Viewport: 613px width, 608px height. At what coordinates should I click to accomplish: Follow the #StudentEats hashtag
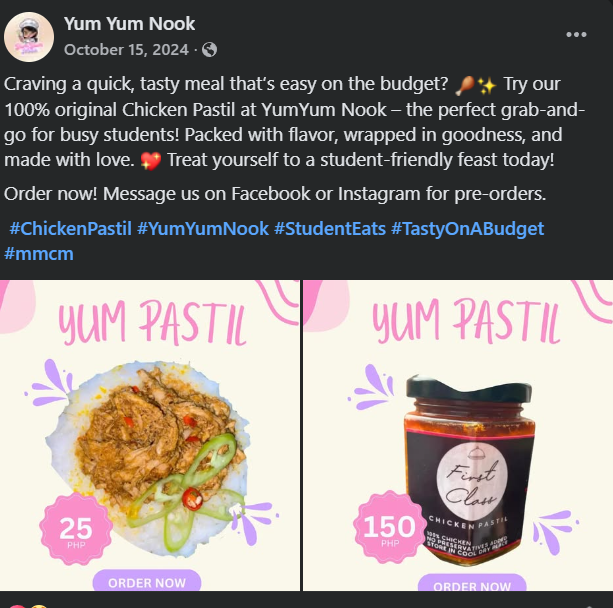(330, 228)
